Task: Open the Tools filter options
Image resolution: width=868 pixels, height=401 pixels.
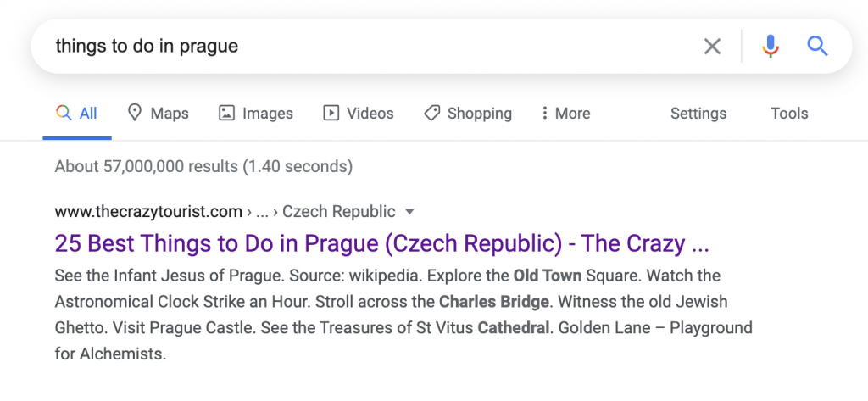Action: click(789, 113)
